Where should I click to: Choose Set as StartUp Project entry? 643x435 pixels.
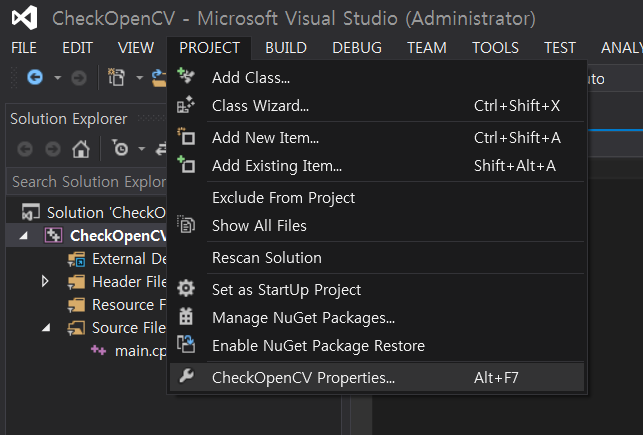pyautogui.click(x=377, y=289)
